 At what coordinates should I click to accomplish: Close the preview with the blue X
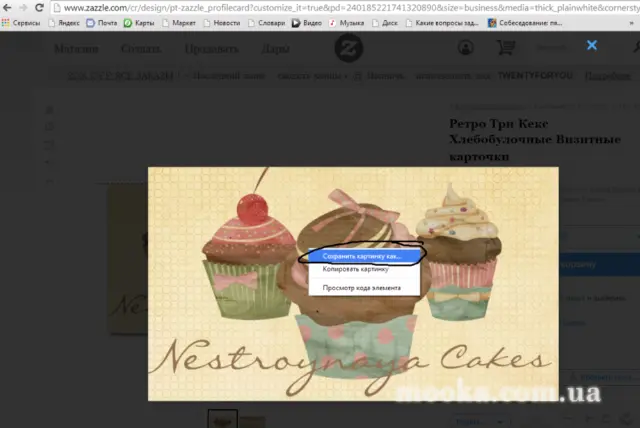pyautogui.click(x=592, y=45)
